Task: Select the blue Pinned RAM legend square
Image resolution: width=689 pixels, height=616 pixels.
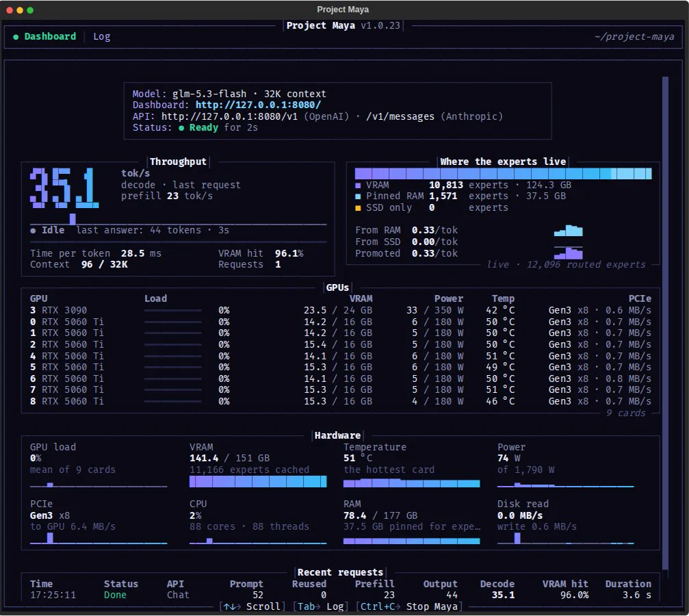Action: click(x=358, y=196)
